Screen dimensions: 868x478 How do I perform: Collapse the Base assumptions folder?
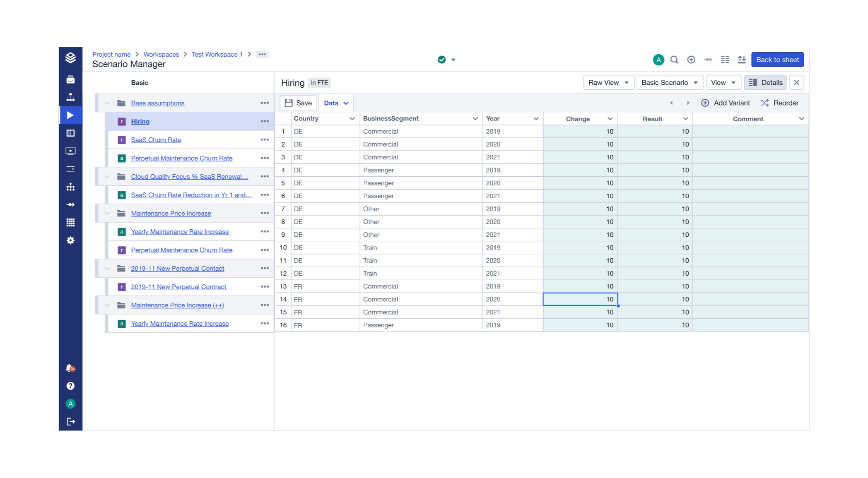(x=107, y=103)
